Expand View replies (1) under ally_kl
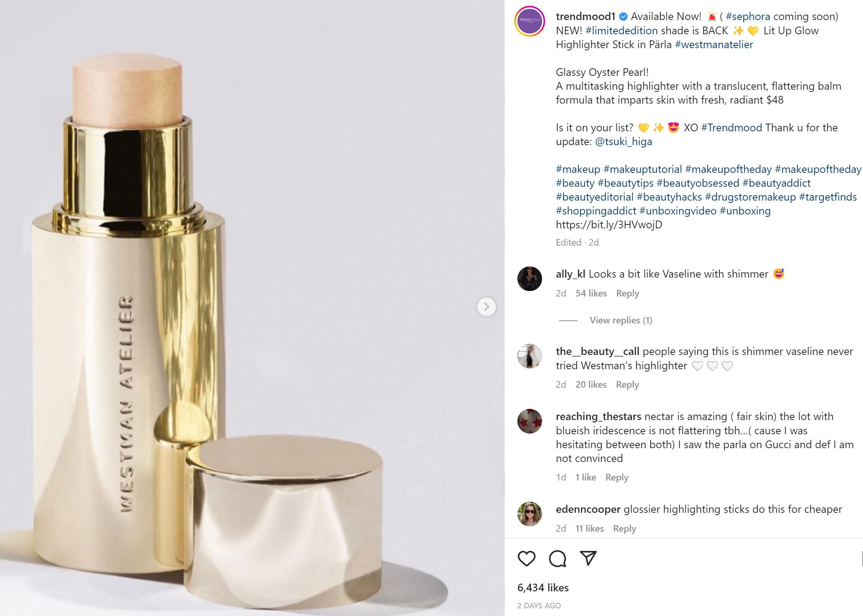Viewport: 863px width, 616px height. click(621, 320)
